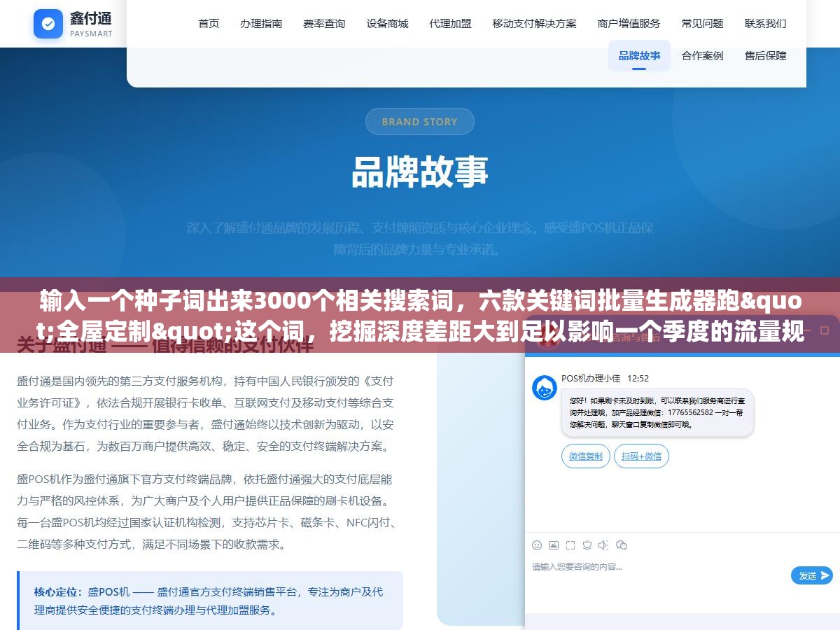Go to 常见问题 page

pyautogui.click(x=702, y=23)
